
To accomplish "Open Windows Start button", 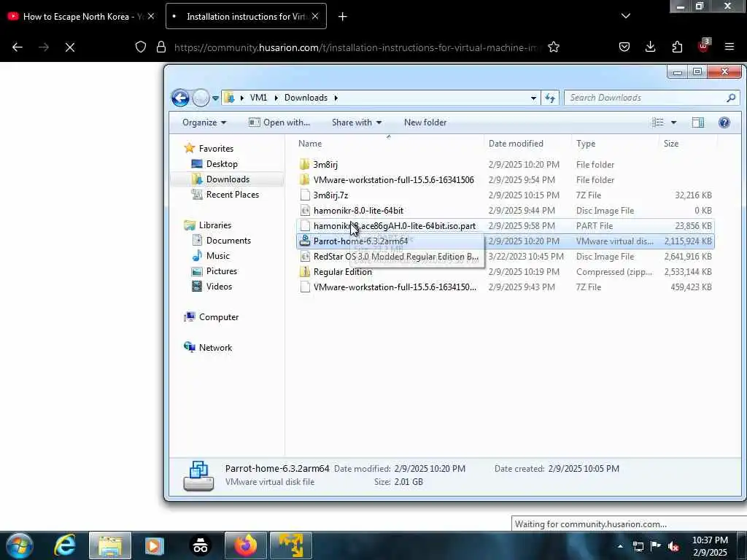I will 19,545.
